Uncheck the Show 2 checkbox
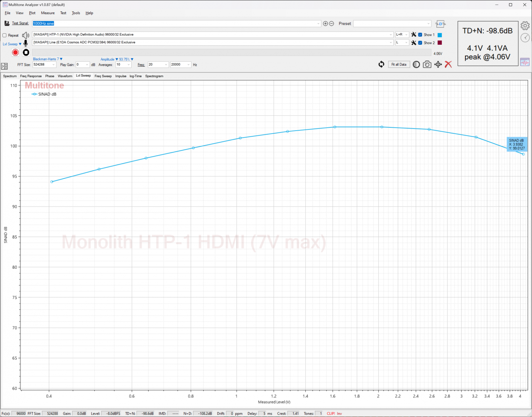532x417 pixels. pos(420,43)
